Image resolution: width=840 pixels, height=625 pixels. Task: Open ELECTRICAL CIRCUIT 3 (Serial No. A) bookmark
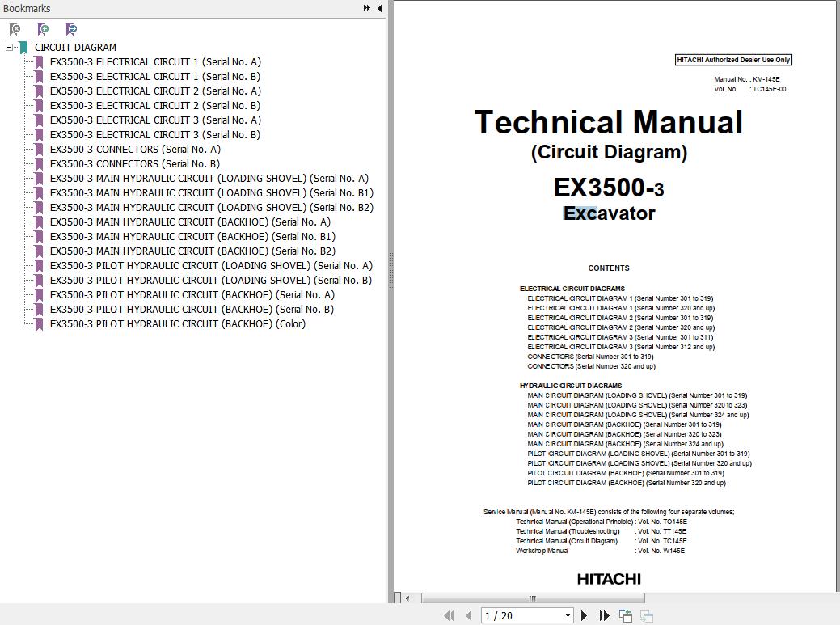click(x=155, y=120)
